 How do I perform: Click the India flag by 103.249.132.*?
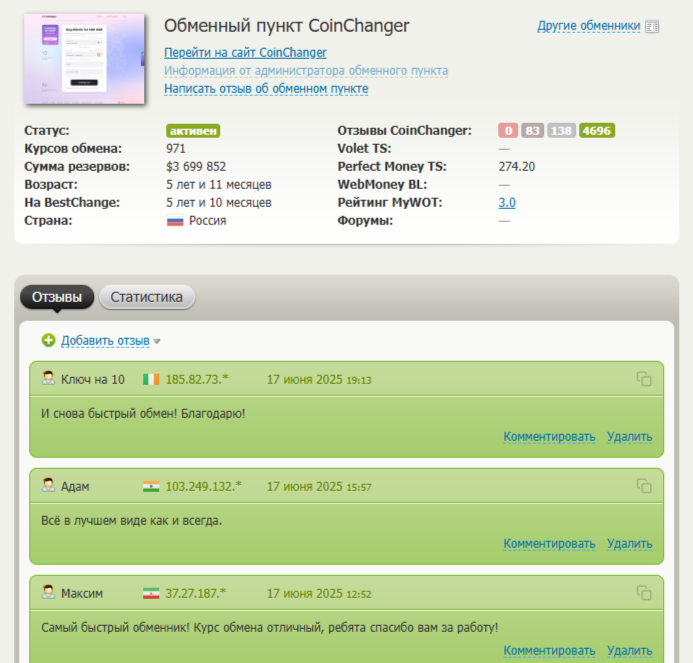click(x=151, y=487)
